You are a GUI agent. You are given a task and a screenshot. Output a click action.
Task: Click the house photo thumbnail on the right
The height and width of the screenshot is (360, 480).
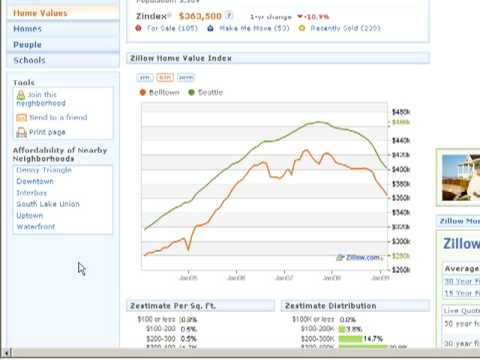point(461,178)
